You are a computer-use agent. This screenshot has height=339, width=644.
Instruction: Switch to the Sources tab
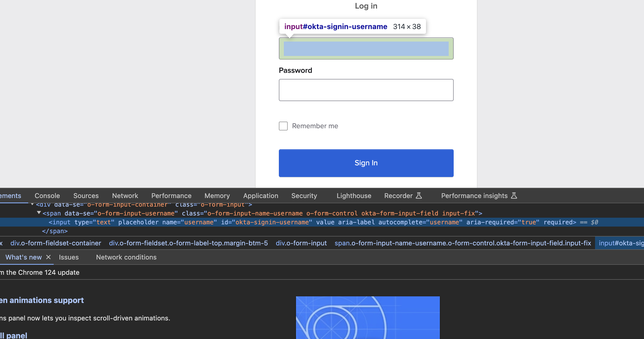click(x=86, y=196)
